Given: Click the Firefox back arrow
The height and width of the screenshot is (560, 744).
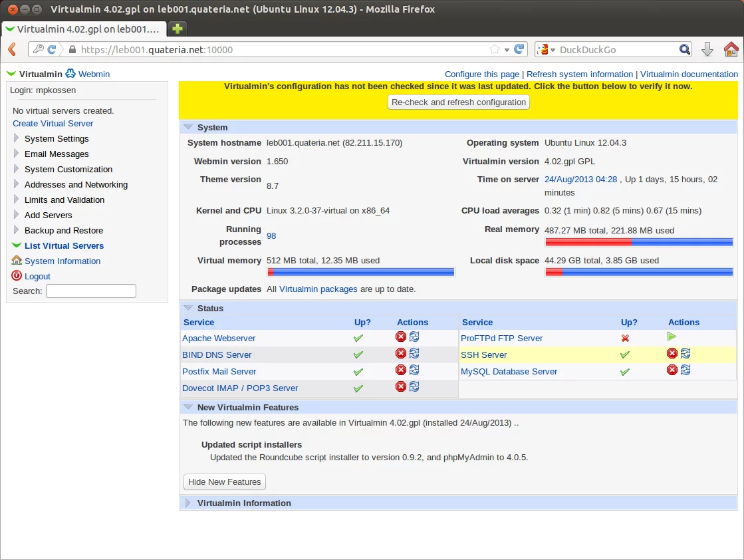Looking at the screenshot, I should 13,49.
